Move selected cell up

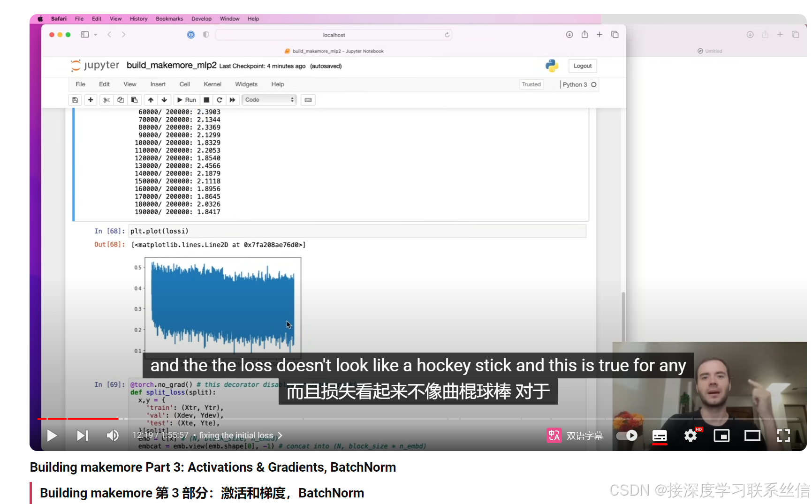[x=151, y=100]
